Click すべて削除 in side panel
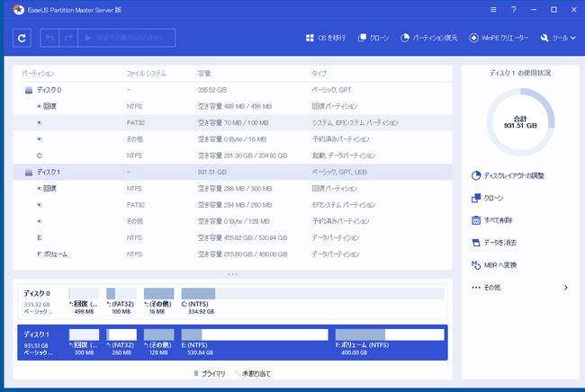 coord(492,220)
